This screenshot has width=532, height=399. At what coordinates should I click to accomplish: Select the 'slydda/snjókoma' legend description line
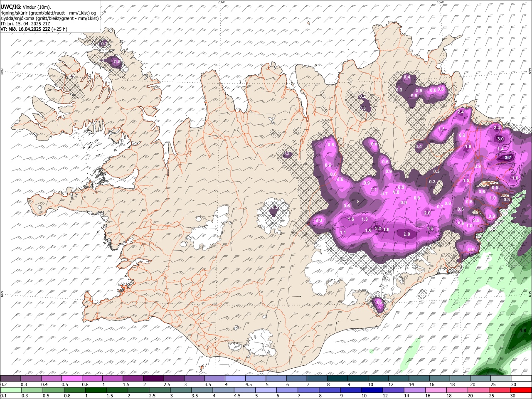pyautogui.click(x=49, y=18)
